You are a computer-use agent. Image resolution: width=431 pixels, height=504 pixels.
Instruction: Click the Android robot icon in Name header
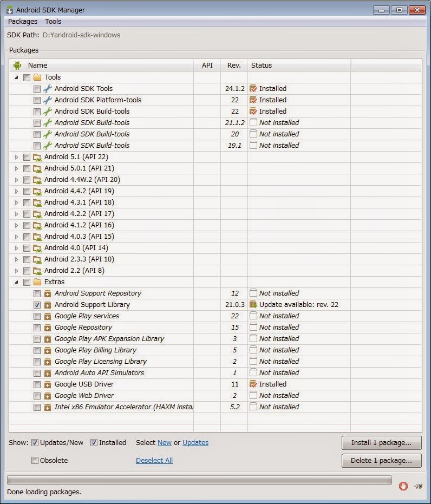(17, 66)
